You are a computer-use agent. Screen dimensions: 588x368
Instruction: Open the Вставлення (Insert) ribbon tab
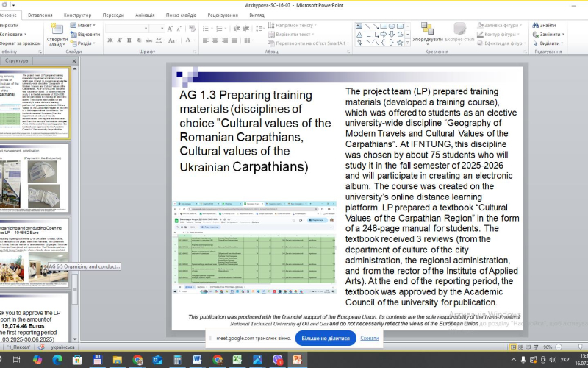pos(40,15)
